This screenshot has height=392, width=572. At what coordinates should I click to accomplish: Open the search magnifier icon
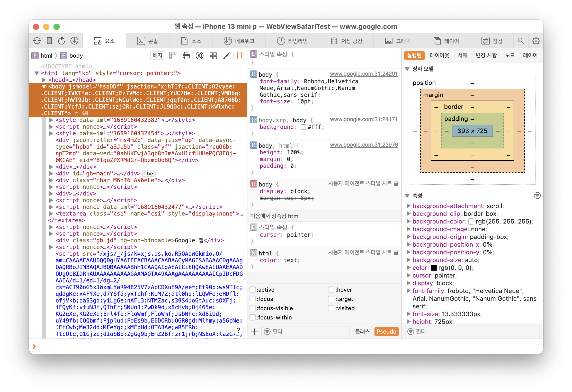pyautogui.click(x=521, y=41)
